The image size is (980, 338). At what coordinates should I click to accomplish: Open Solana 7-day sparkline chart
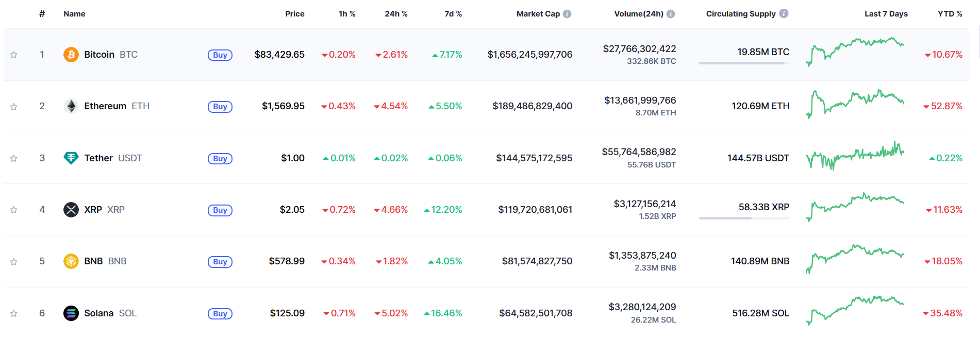(855, 311)
